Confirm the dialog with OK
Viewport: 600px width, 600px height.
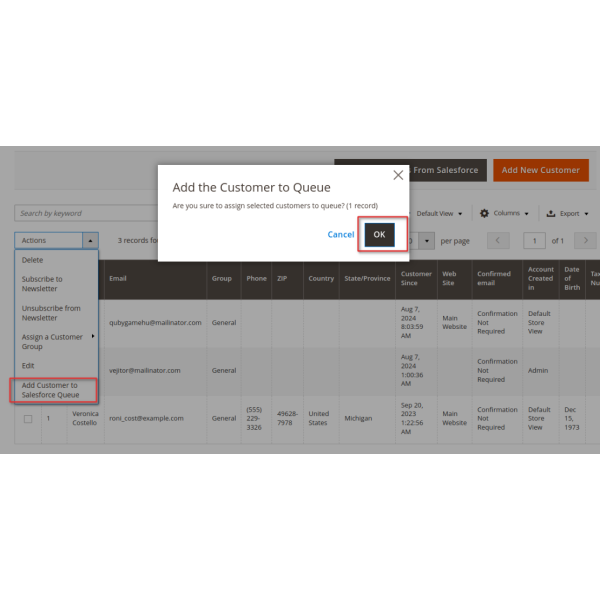[379, 234]
